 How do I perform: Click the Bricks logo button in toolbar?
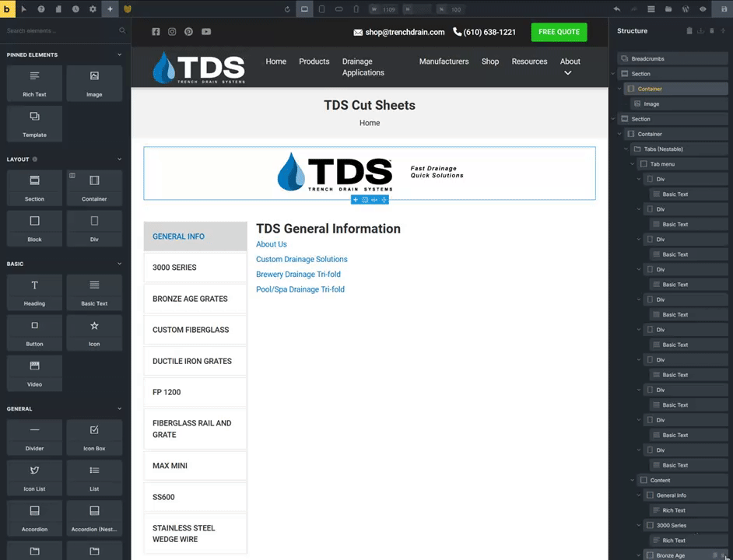pos(8,9)
